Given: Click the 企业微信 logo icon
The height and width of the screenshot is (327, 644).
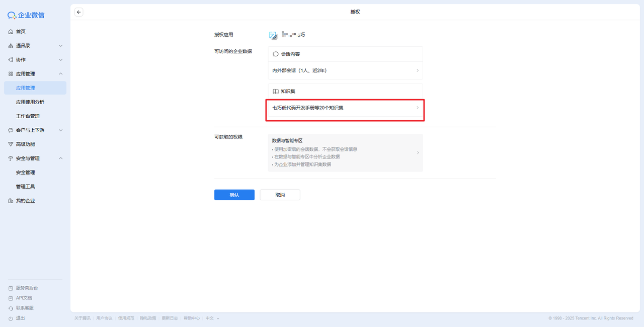Looking at the screenshot, I should point(12,16).
